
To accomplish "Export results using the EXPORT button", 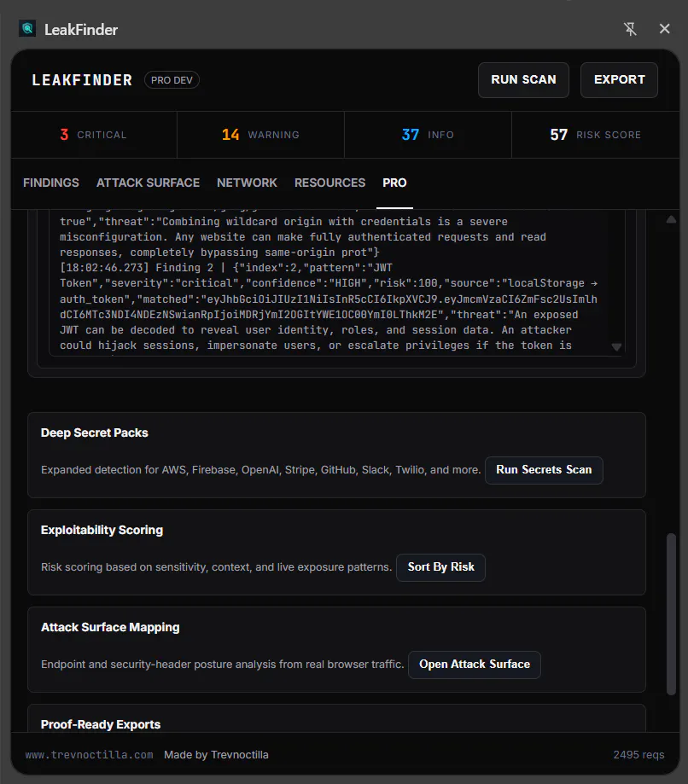I will [619, 80].
